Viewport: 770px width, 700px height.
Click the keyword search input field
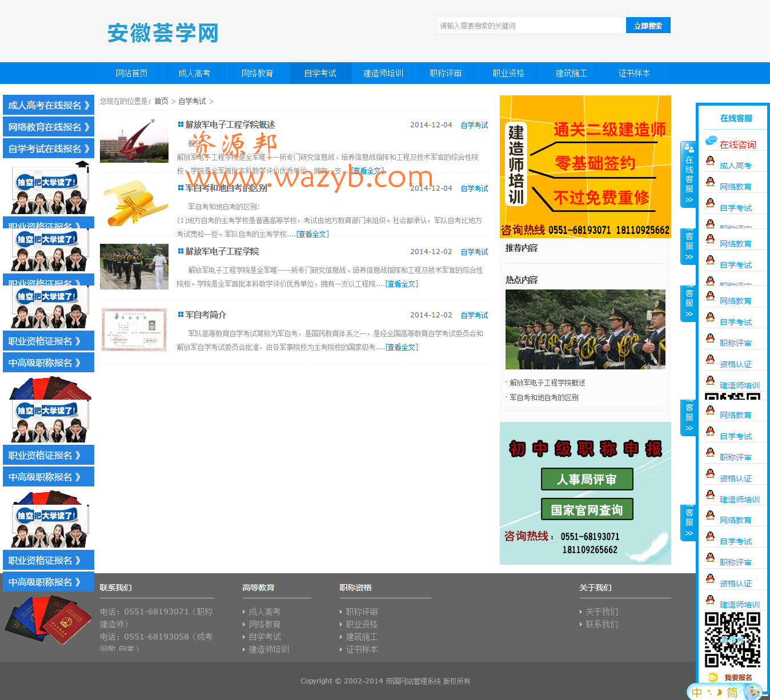point(531,25)
